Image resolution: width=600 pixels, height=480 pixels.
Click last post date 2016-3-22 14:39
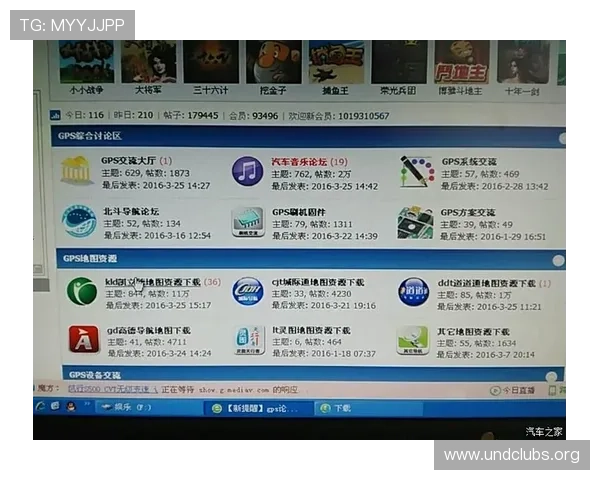(x=345, y=237)
